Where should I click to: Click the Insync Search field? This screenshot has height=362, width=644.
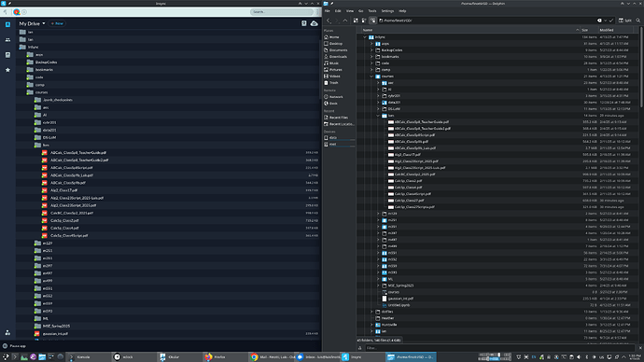click(281, 12)
